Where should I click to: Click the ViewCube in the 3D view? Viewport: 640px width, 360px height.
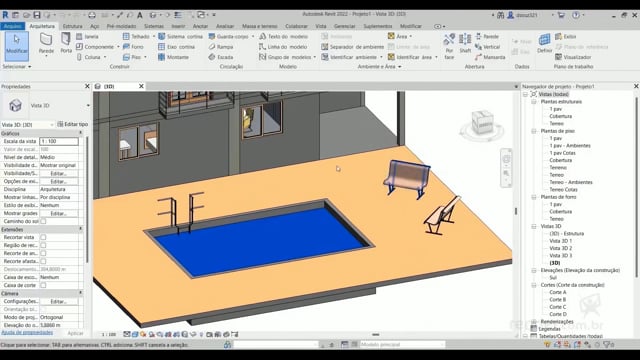coord(482,124)
